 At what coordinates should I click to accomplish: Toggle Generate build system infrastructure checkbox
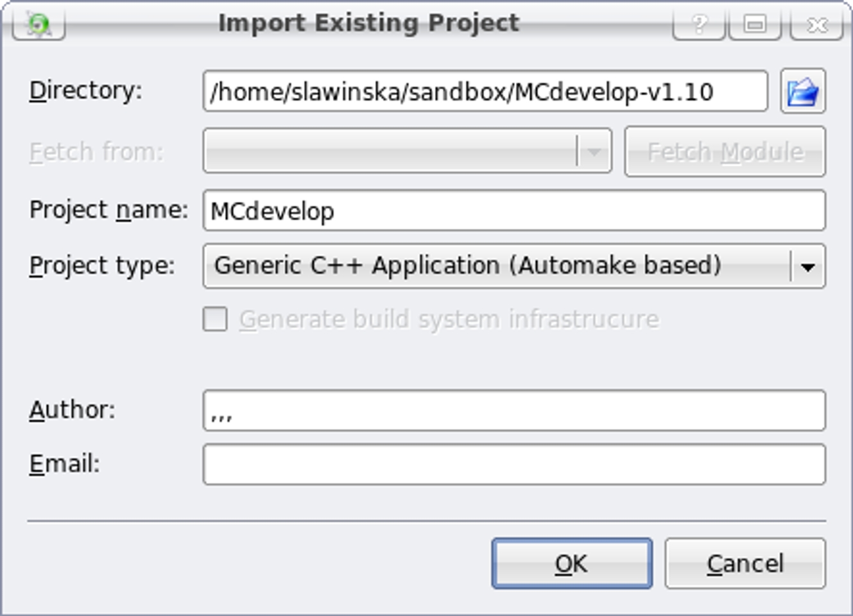point(216,319)
